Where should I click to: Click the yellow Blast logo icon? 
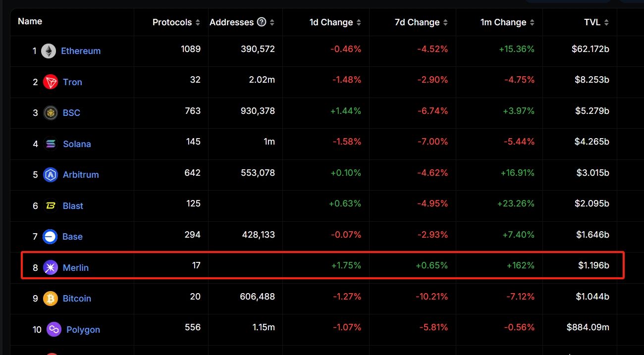(51, 206)
